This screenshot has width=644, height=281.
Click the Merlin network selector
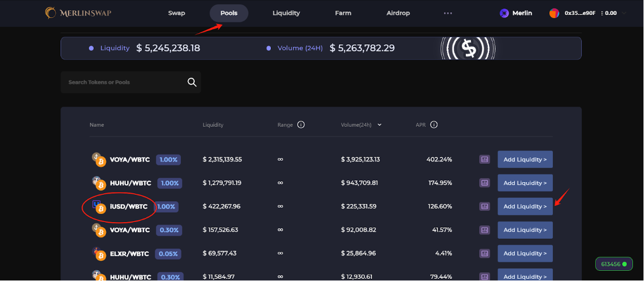516,13
